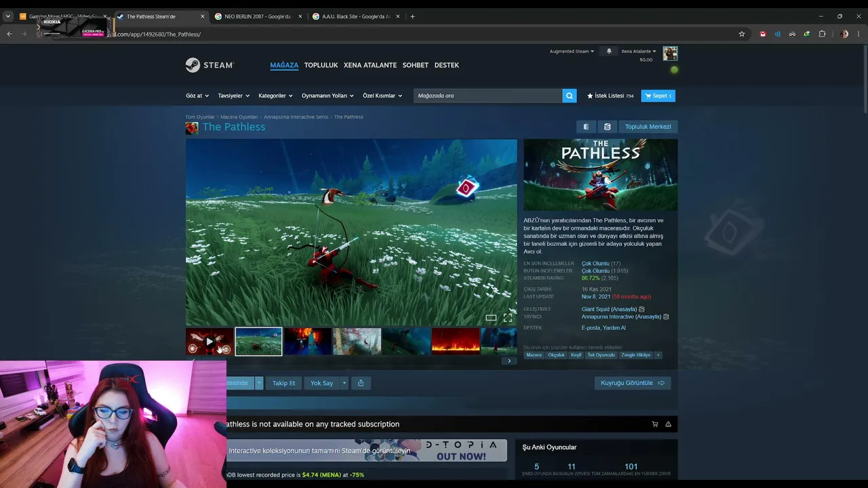Open the Xena Atalante account dropdown

pyautogui.click(x=639, y=52)
